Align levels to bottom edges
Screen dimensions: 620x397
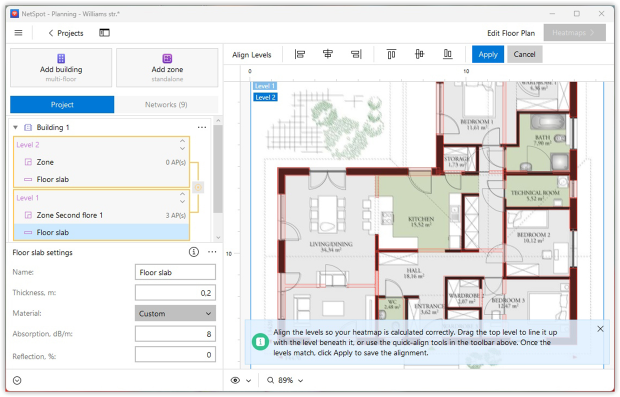pos(448,54)
